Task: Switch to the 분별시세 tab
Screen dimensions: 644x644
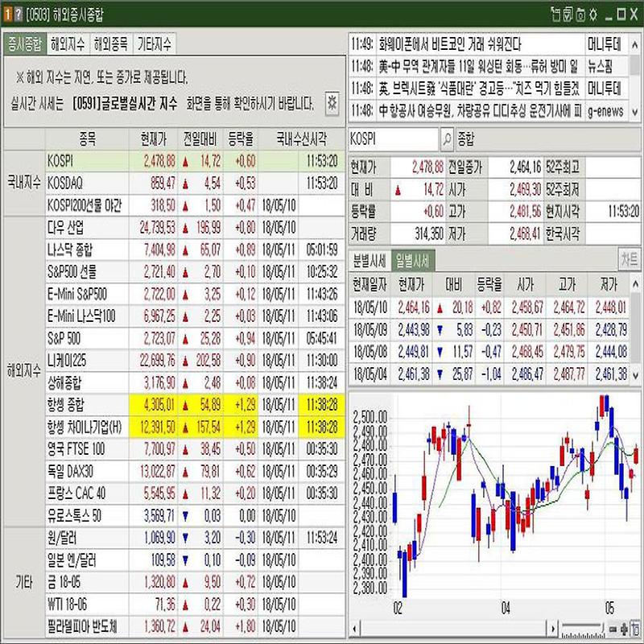Action: pos(369,259)
